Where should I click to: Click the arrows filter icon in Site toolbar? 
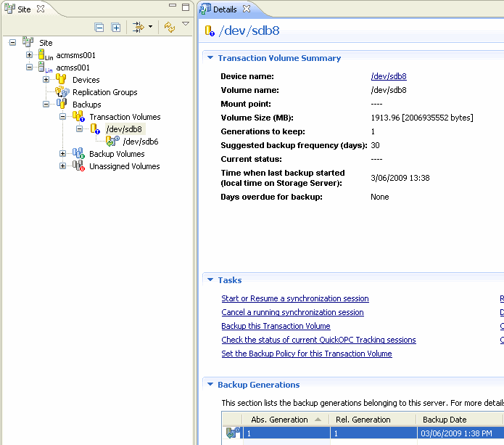tap(139, 28)
